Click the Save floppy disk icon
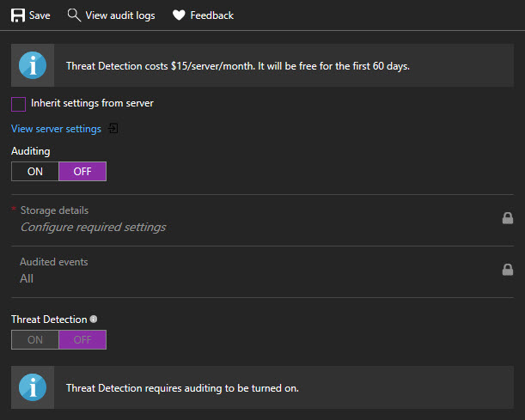 click(17, 15)
